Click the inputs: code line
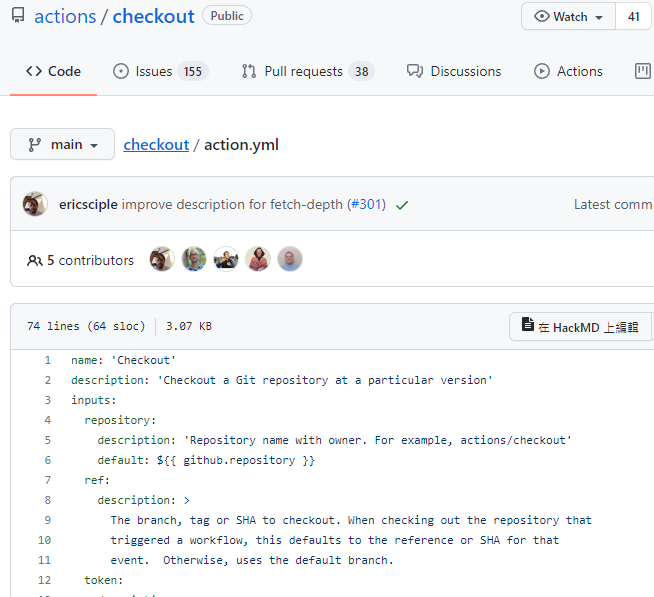This screenshot has height=597, width=654. point(93,400)
